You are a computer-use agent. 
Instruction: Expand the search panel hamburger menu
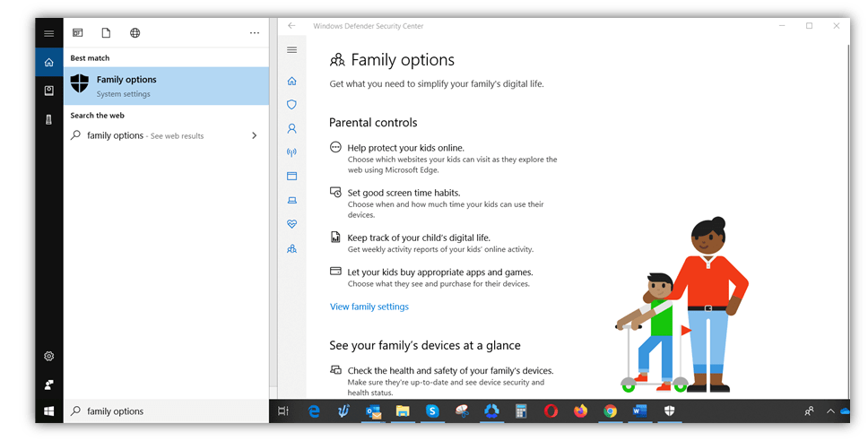(48, 33)
